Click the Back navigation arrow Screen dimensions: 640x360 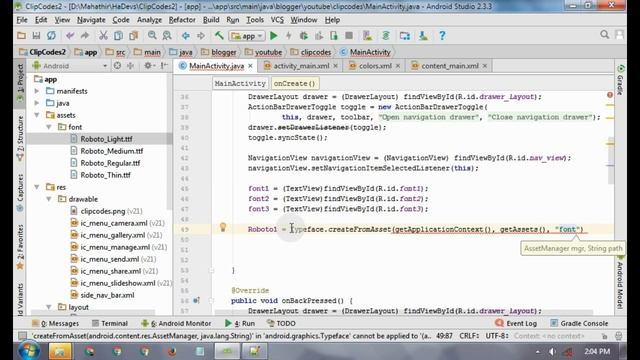(186, 36)
